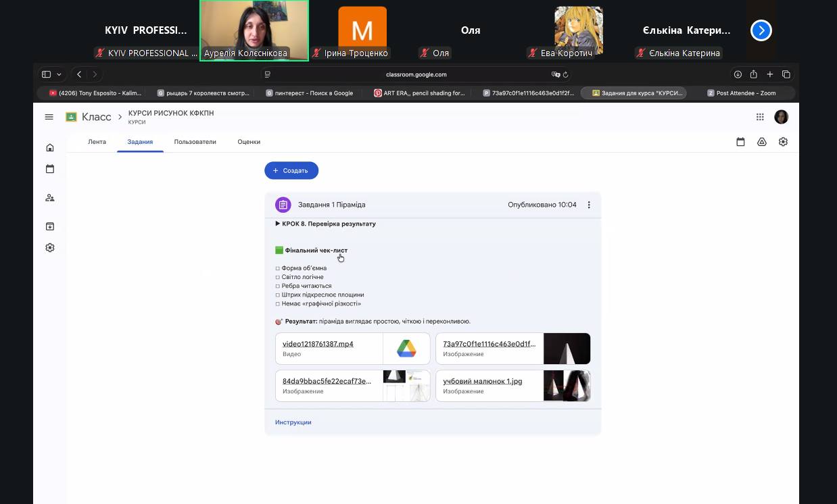This screenshot has width=837, height=504.
Task: Expand КРОК 8 Перевірка результату section
Action: pyautogui.click(x=278, y=224)
